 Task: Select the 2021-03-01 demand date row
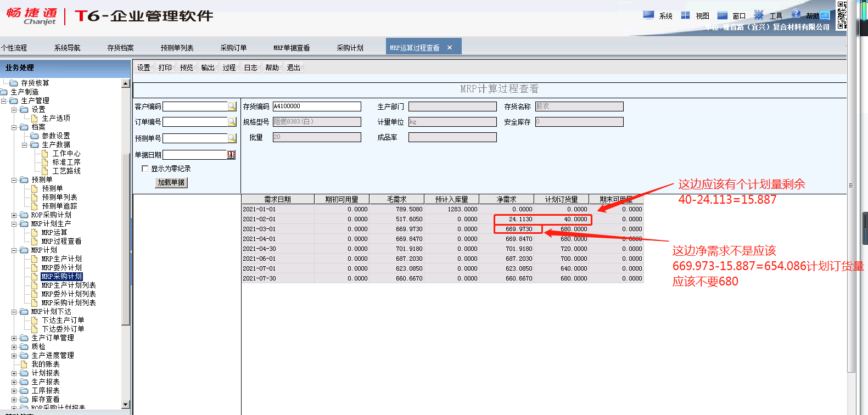[x=443, y=229]
